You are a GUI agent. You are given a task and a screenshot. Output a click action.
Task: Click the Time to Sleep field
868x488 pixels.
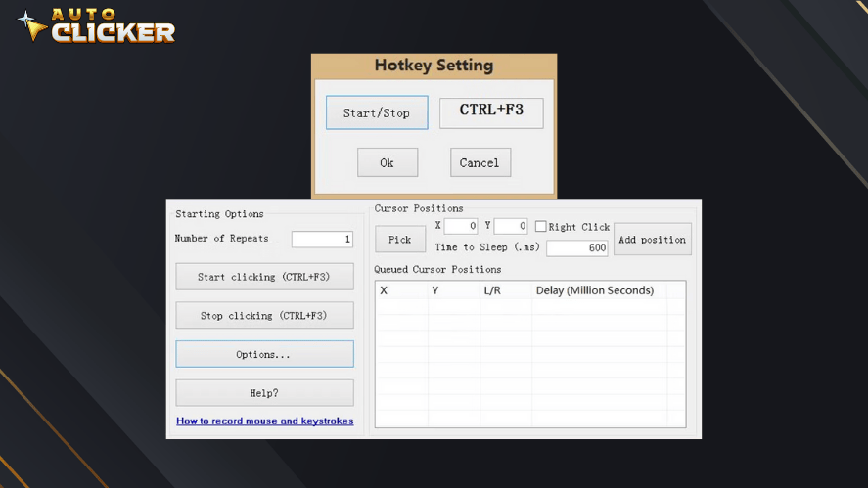pyautogui.click(x=576, y=248)
